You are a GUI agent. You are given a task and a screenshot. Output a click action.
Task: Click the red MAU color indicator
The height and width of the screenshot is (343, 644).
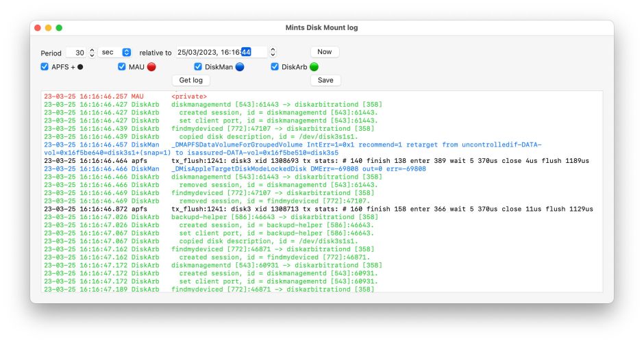[152, 67]
